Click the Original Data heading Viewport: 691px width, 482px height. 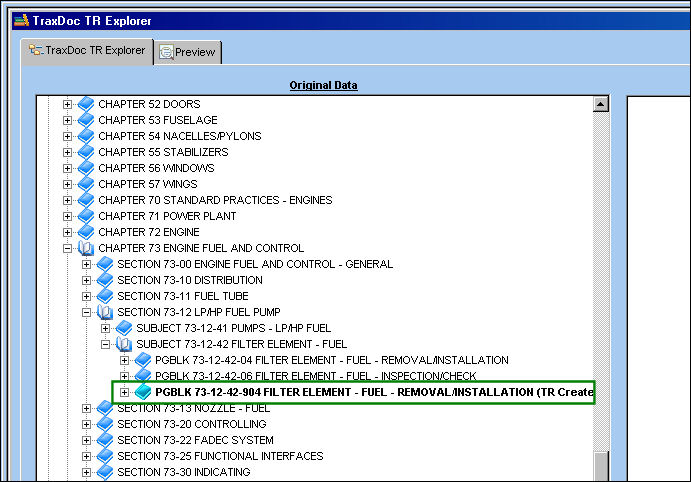(x=323, y=85)
